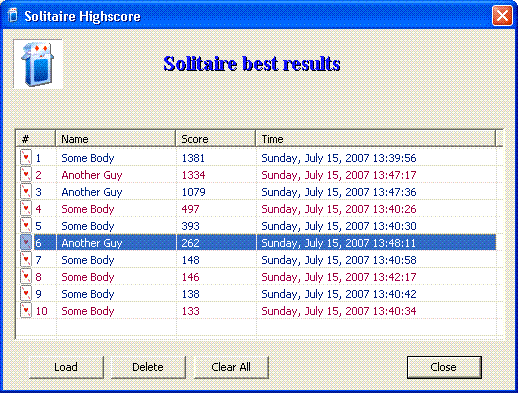Select the score 138 cell

tap(190, 294)
